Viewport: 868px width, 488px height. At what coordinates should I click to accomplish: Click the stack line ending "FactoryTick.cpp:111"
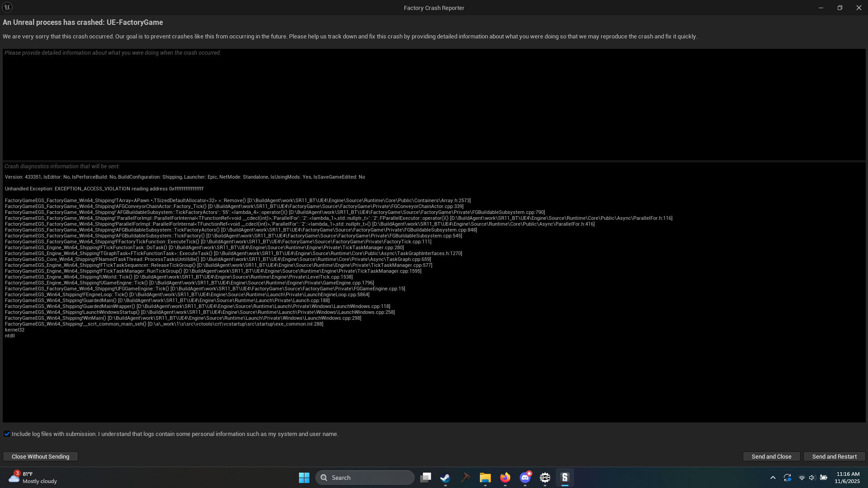coord(218,242)
